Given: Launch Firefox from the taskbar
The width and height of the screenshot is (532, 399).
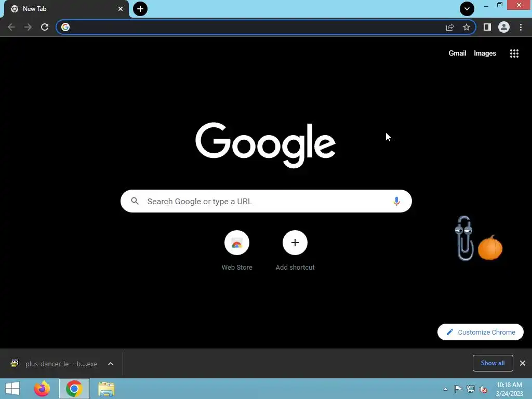Looking at the screenshot, I should tap(42, 389).
